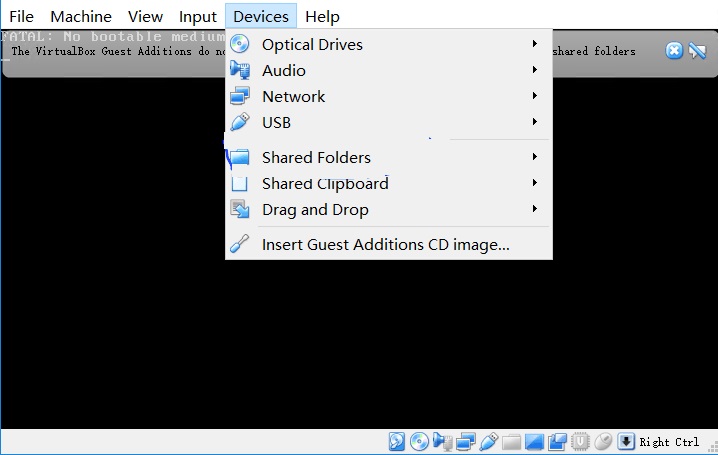Click the shared folders status bar icon
718x455 pixels.
(511, 443)
